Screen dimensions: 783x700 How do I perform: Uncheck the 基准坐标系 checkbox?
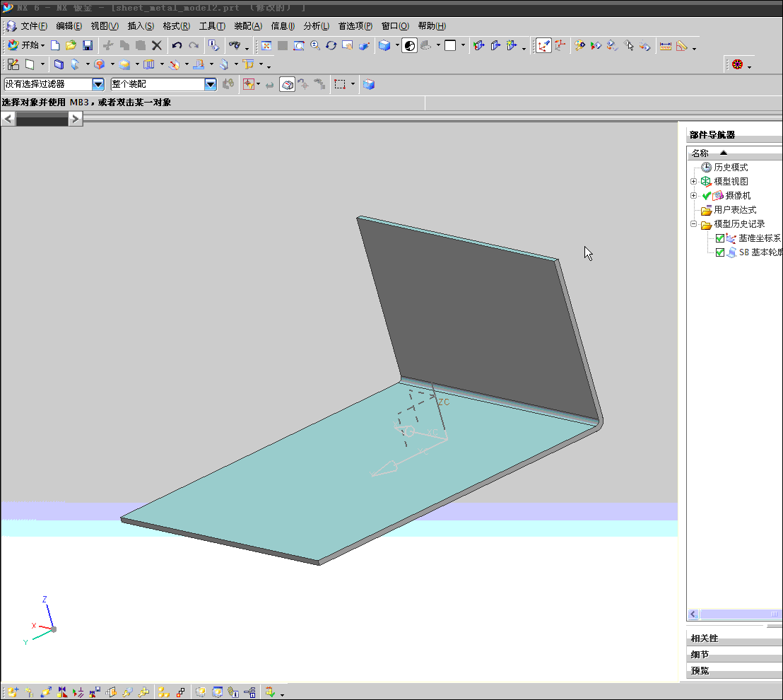click(x=720, y=238)
